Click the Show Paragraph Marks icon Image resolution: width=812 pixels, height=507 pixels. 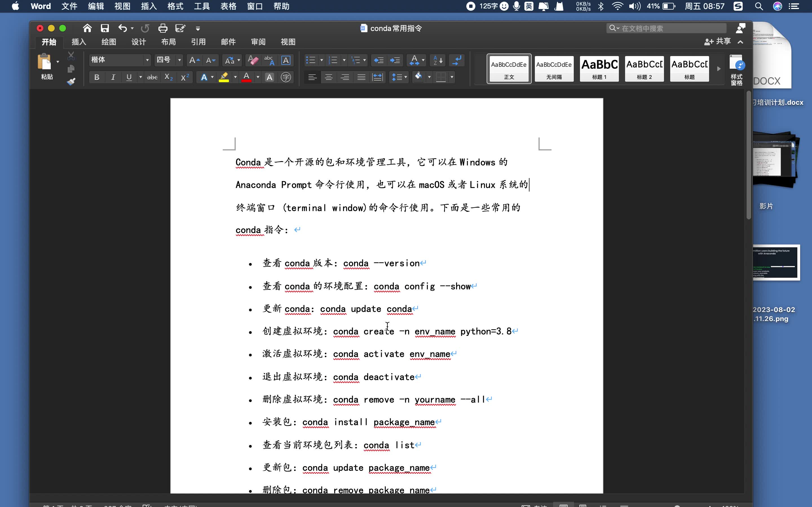tap(457, 60)
